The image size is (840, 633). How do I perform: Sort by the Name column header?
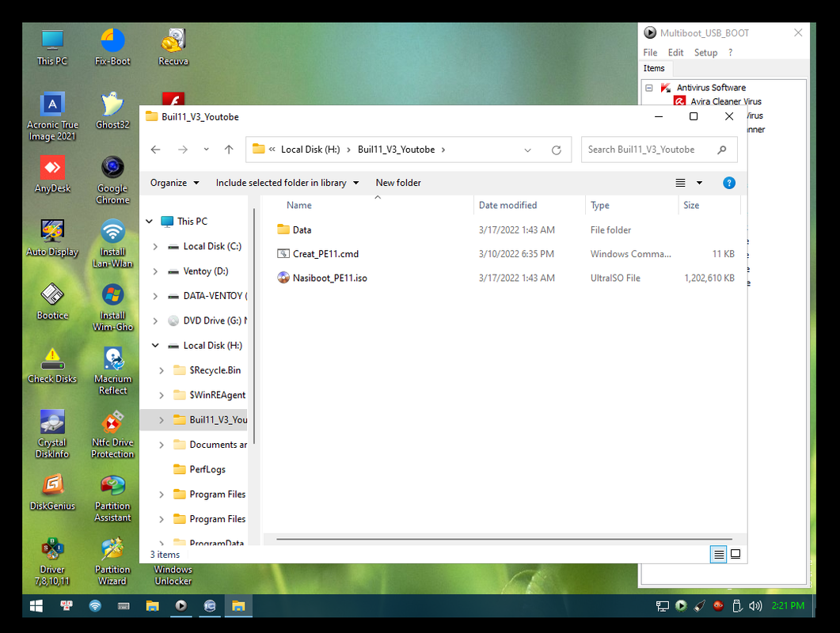click(299, 205)
